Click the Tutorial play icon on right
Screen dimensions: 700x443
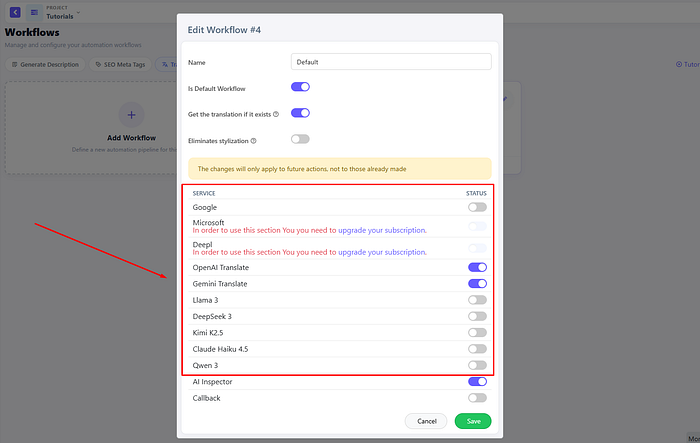pyautogui.click(x=679, y=65)
